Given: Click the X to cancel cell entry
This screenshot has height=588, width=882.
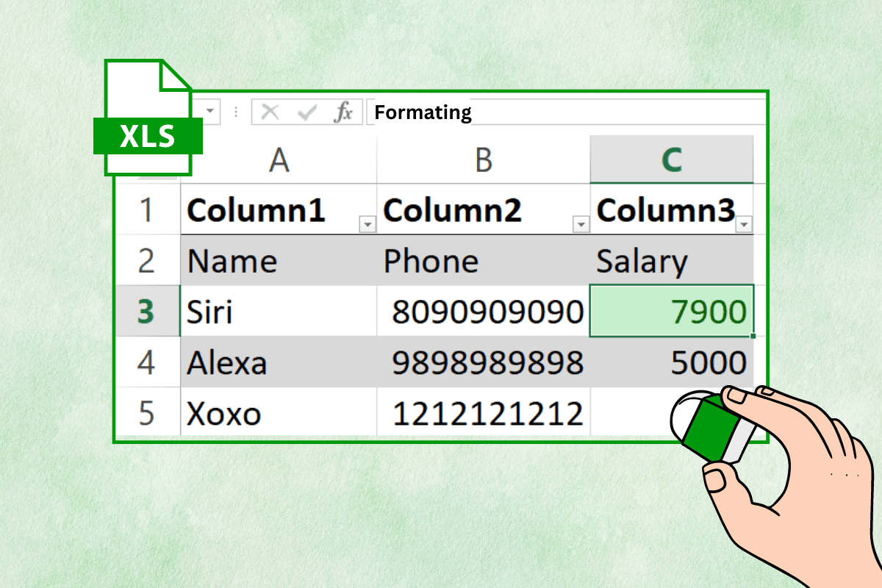Looking at the screenshot, I should (x=269, y=112).
